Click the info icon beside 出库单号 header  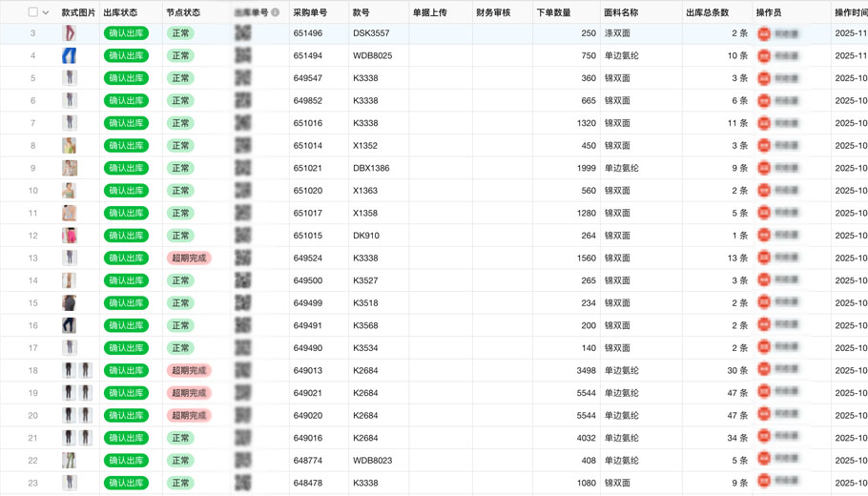pos(276,12)
